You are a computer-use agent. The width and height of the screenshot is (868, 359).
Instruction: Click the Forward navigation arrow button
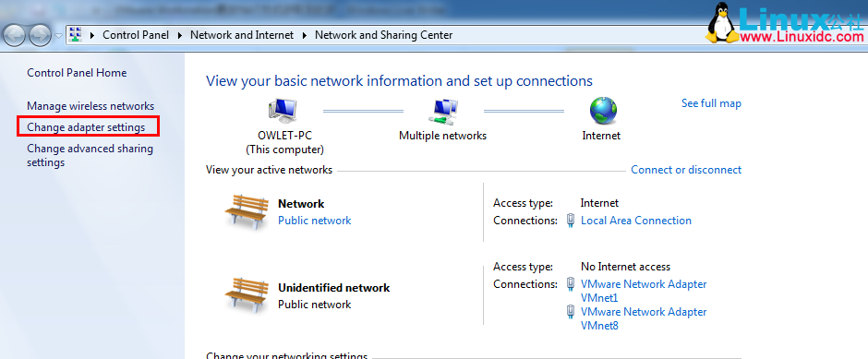click(40, 36)
